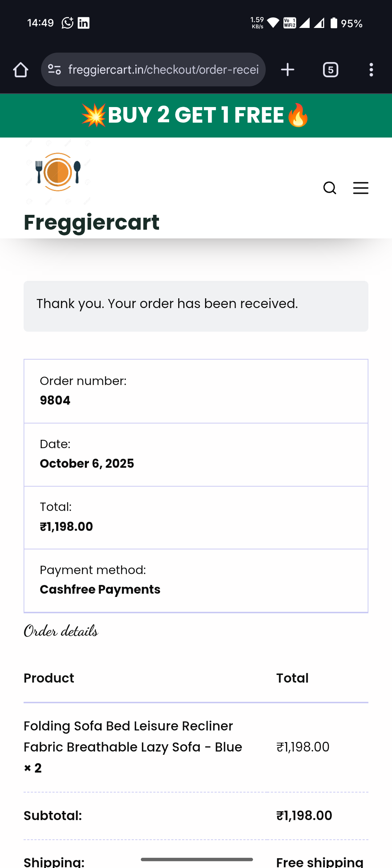Tap the LinkedIn status bar notification icon
392x868 pixels.
pyautogui.click(x=83, y=23)
